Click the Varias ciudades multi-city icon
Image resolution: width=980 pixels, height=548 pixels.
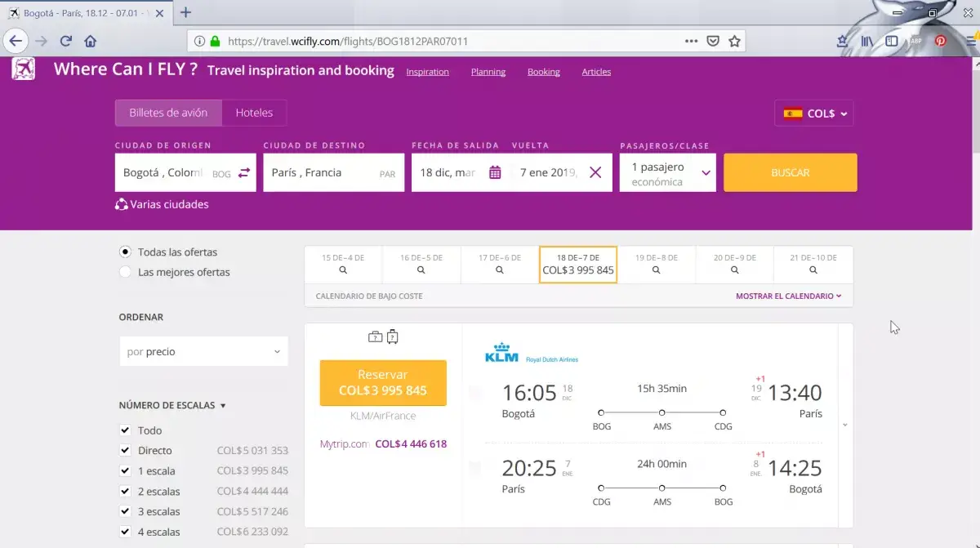tap(122, 204)
